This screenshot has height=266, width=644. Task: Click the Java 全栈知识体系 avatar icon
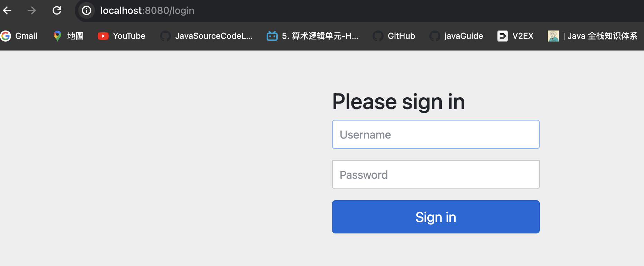(x=553, y=36)
